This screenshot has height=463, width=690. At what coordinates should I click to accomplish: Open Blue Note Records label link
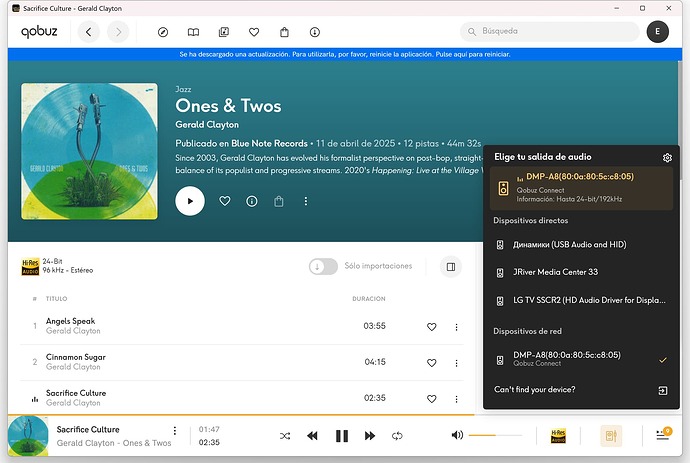[269, 143]
